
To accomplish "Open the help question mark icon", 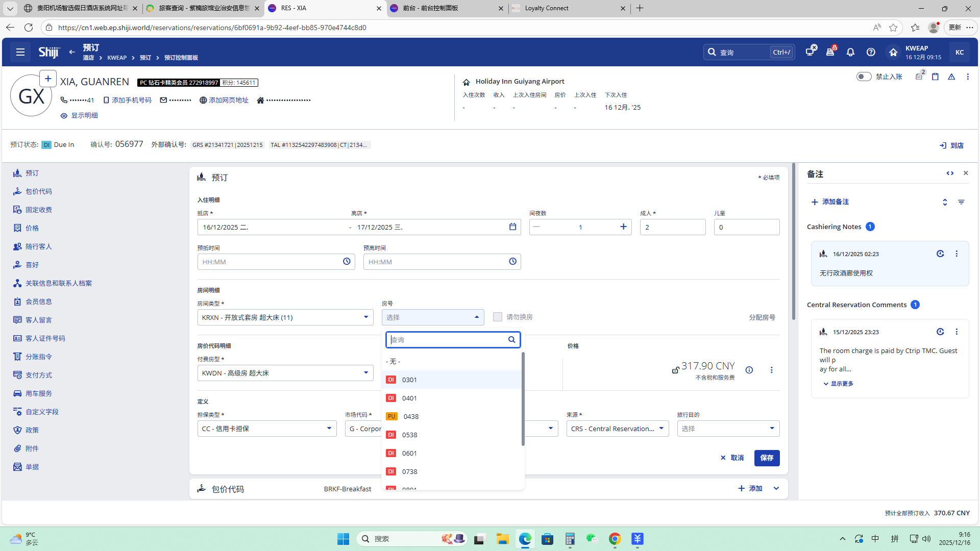I will tap(871, 52).
